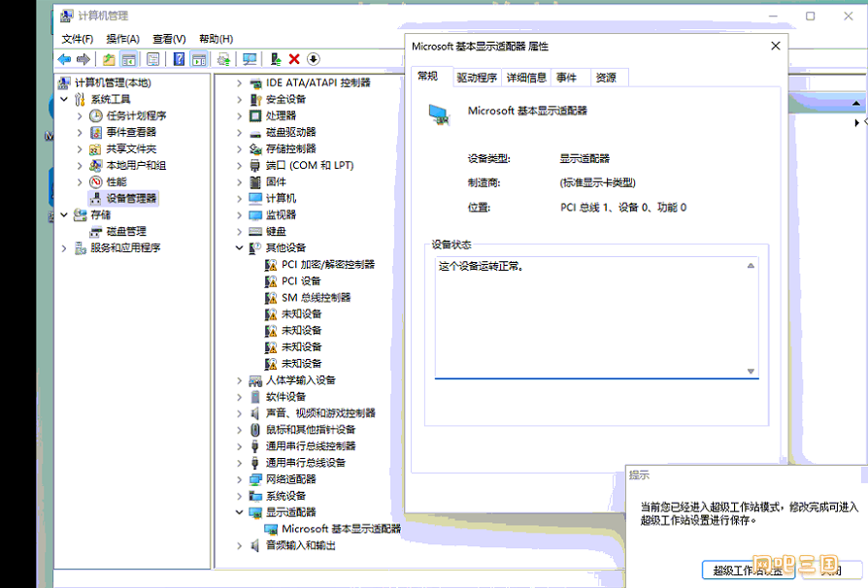Click the 安全设备 key icon
The width and height of the screenshot is (868, 588).
click(255, 99)
